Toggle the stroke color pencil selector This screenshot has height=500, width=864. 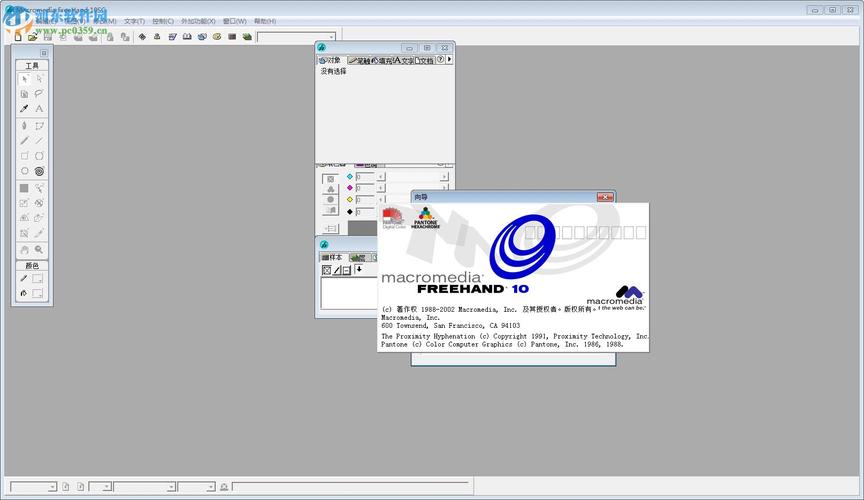pos(24,278)
